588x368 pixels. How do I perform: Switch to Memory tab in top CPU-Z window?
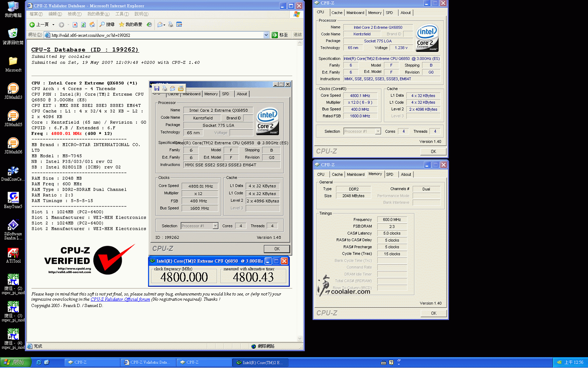pyautogui.click(x=375, y=13)
